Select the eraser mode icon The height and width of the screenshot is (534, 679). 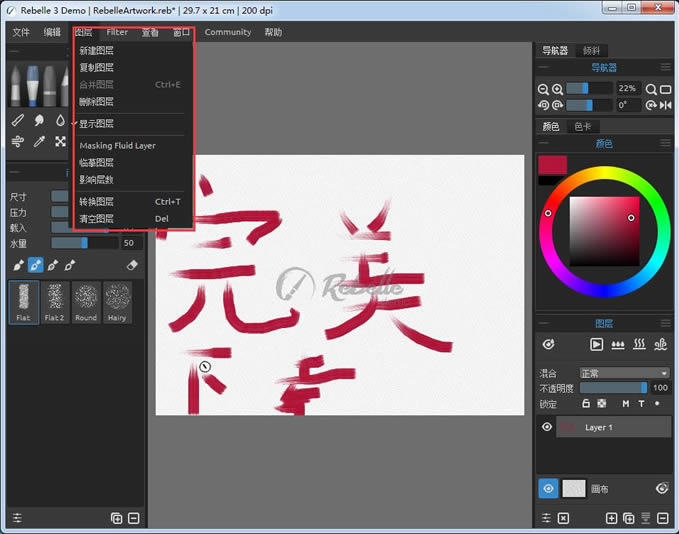pyautogui.click(x=133, y=265)
